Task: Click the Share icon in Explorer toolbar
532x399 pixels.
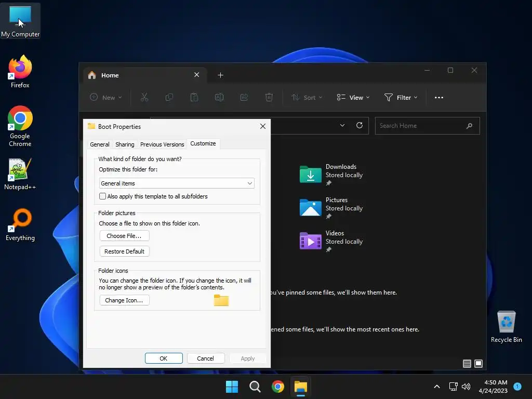Action: point(244,97)
